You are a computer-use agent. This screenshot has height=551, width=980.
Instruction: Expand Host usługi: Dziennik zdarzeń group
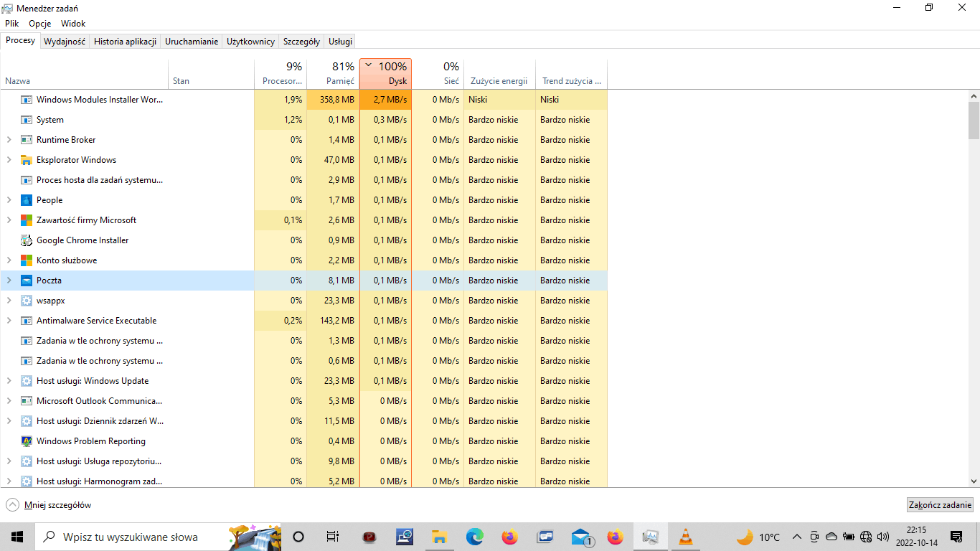pos(9,421)
